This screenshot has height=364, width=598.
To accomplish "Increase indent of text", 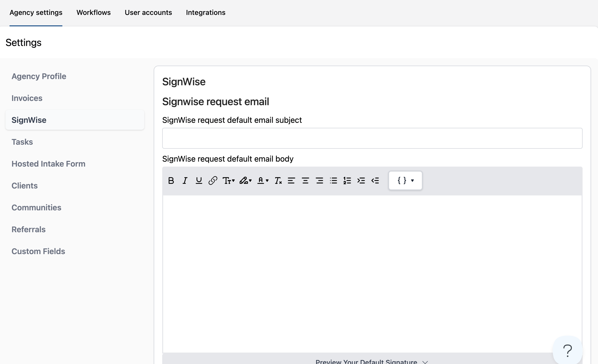I will click(x=361, y=181).
